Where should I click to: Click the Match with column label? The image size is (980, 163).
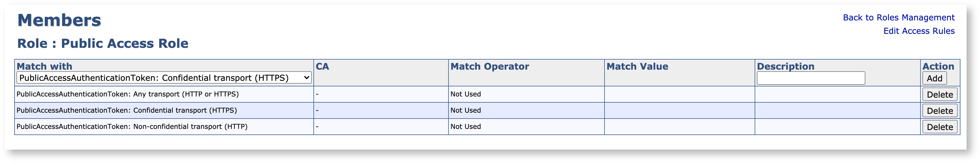point(44,66)
